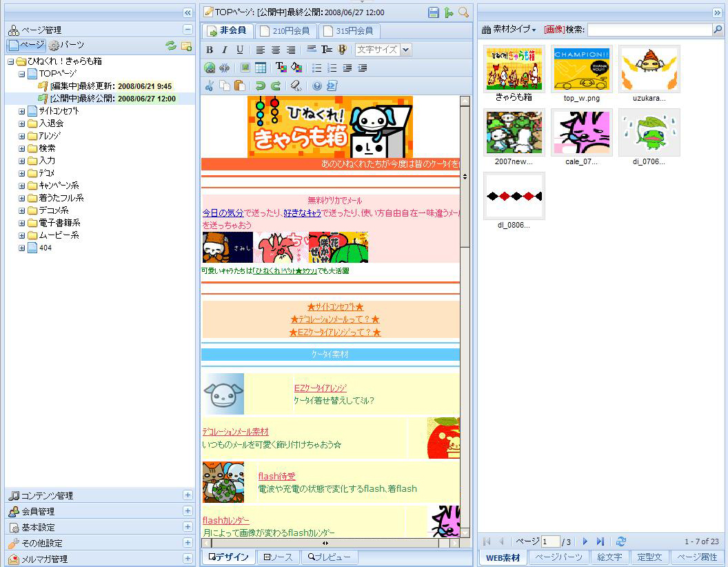Toggle bold formatting
This screenshot has width=728, height=567.
(210, 50)
